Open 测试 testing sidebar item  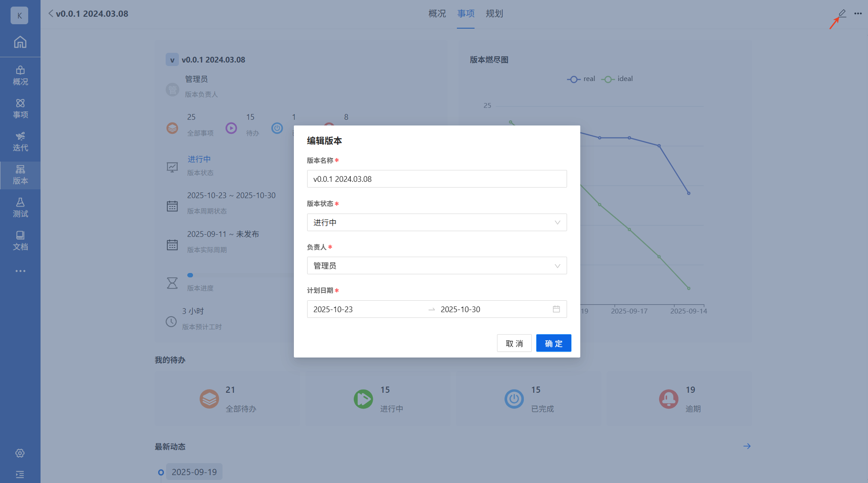click(20, 208)
